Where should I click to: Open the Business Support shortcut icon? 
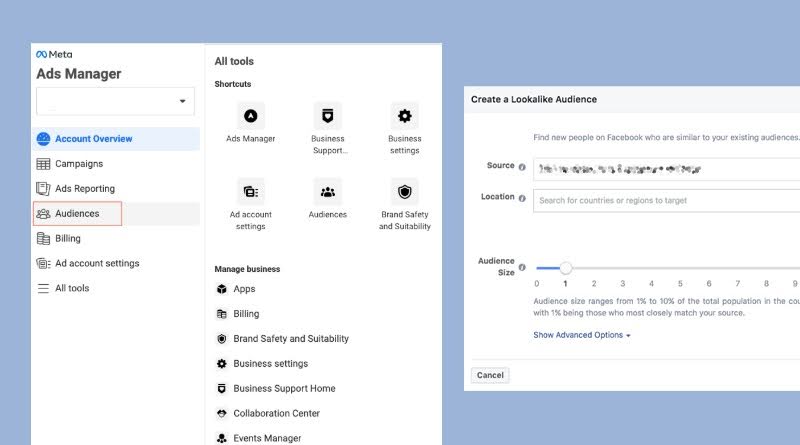coord(328,116)
